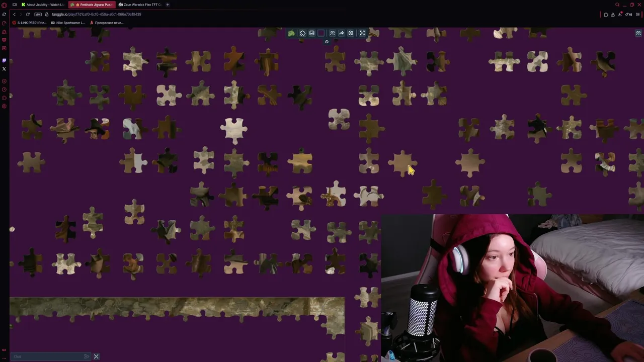The width and height of the screenshot is (644, 362).
Task: Go forward in browser history
Action: pos(21,14)
